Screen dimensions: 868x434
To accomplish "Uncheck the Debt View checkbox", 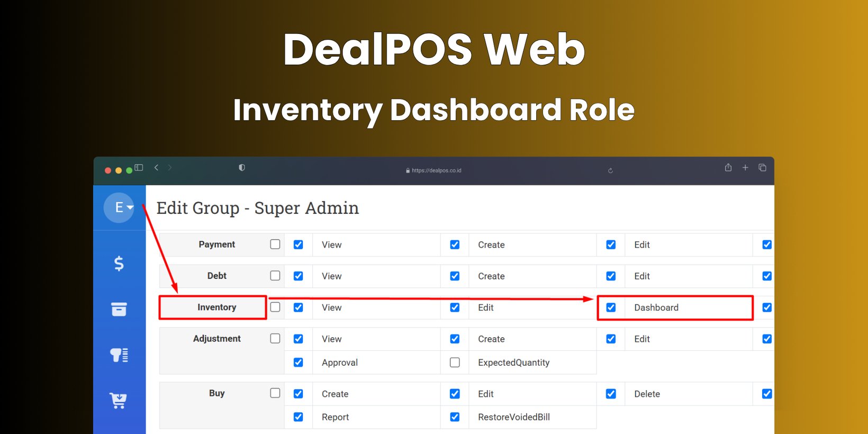I will coord(299,276).
